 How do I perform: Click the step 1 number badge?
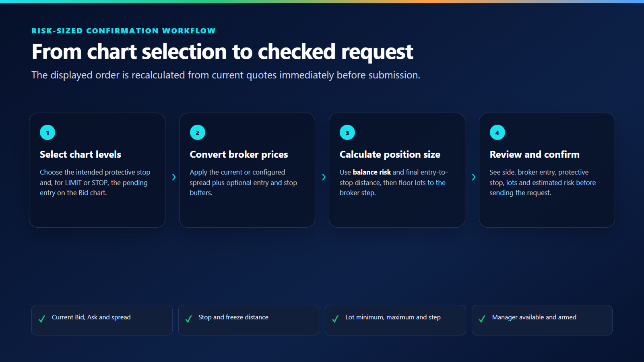pos(47,132)
